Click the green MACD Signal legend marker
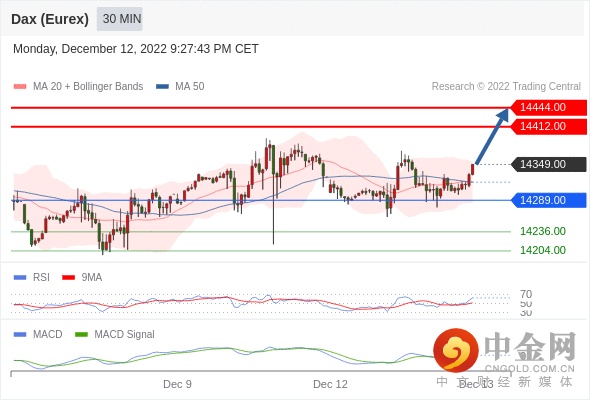Viewport: 590px width, 400px height. [x=81, y=334]
